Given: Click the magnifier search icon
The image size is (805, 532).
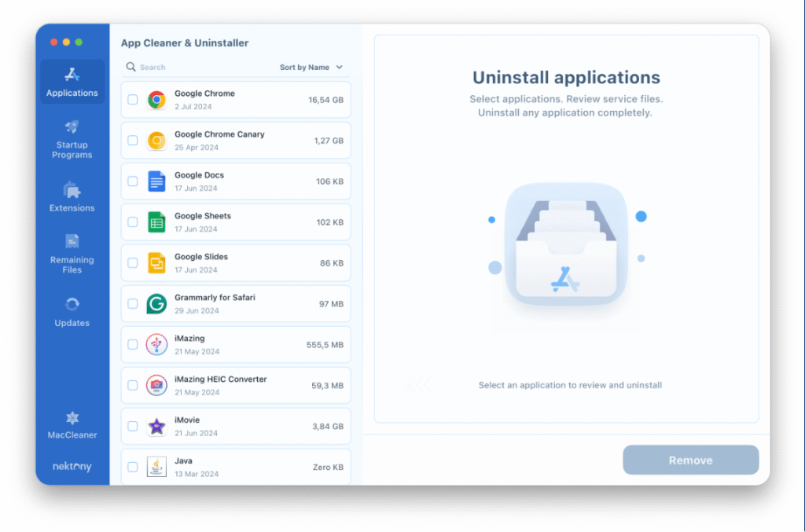Looking at the screenshot, I should 131,68.
